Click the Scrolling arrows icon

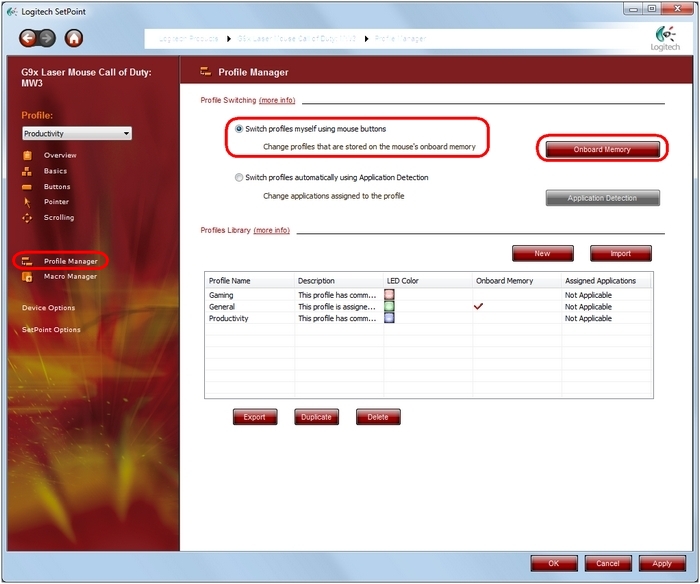27,217
